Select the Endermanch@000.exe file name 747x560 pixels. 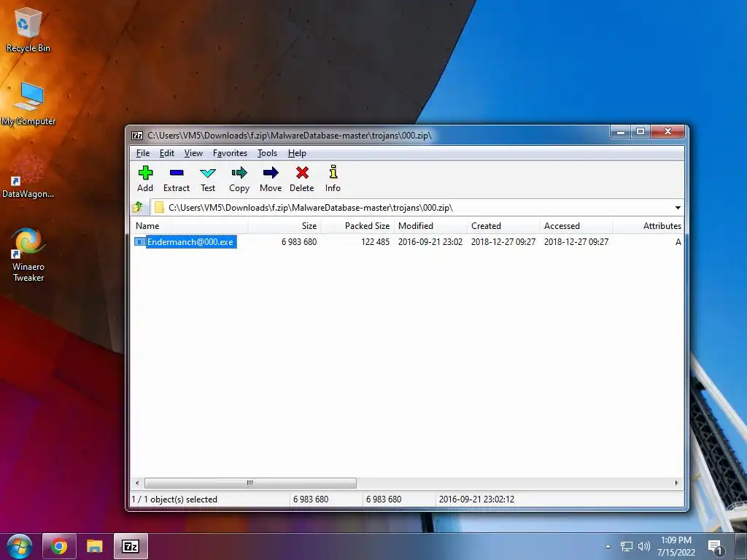point(191,242)
